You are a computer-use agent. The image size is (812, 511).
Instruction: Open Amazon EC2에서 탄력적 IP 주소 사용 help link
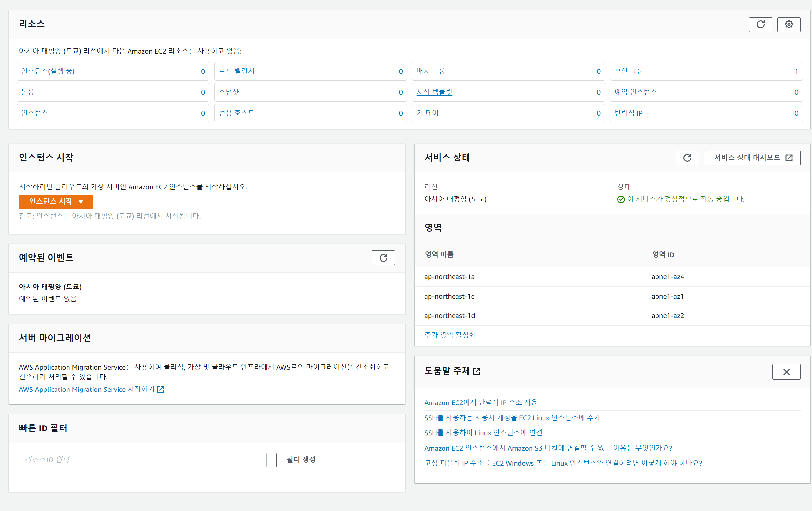point(481,402)
